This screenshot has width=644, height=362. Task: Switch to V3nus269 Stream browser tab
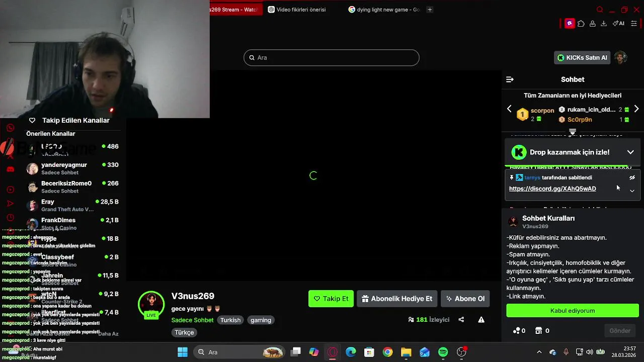[236, 10]
